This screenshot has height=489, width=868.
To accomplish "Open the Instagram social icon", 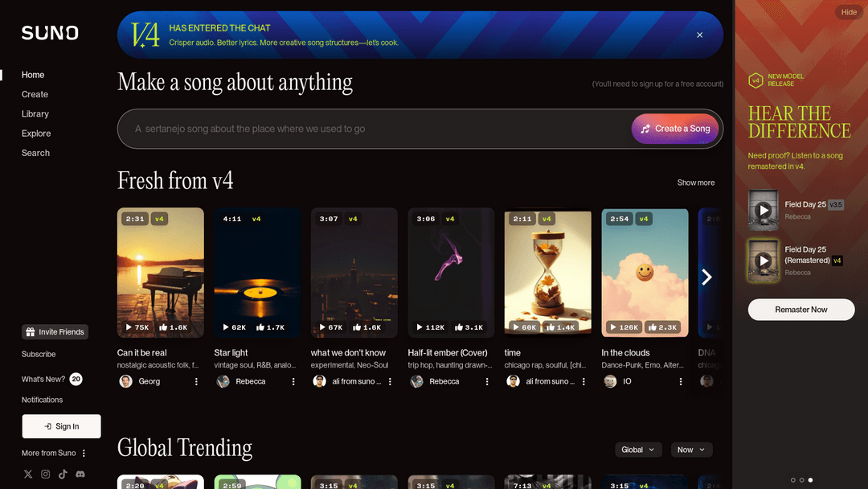I will [x=45, y=474].
